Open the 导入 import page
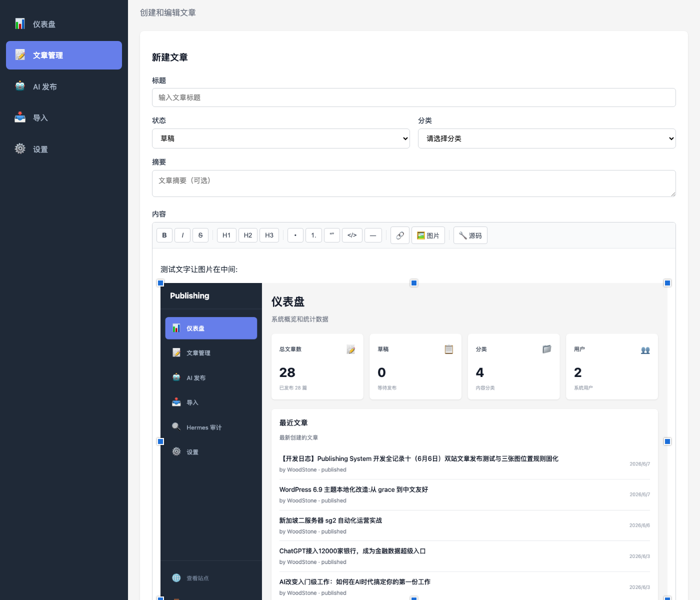Viewport: 700px width, 600px height. (x=64, y=118)
